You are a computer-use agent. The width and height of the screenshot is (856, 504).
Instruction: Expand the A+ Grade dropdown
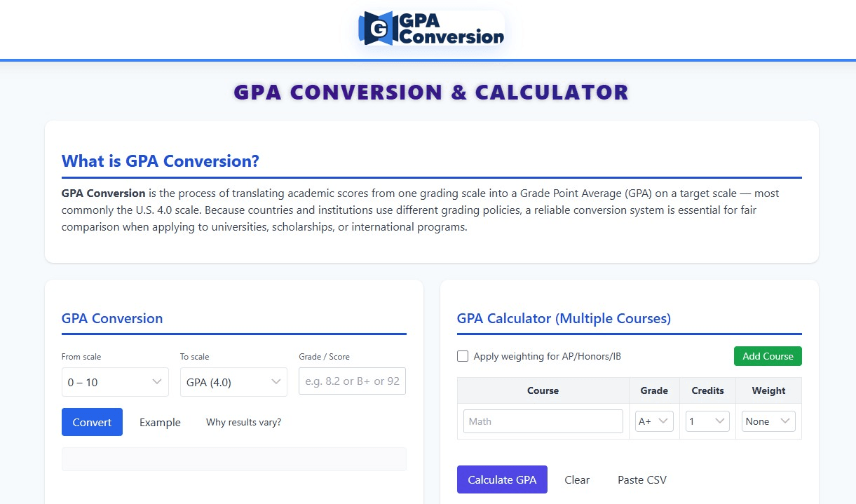click(654, 421)
